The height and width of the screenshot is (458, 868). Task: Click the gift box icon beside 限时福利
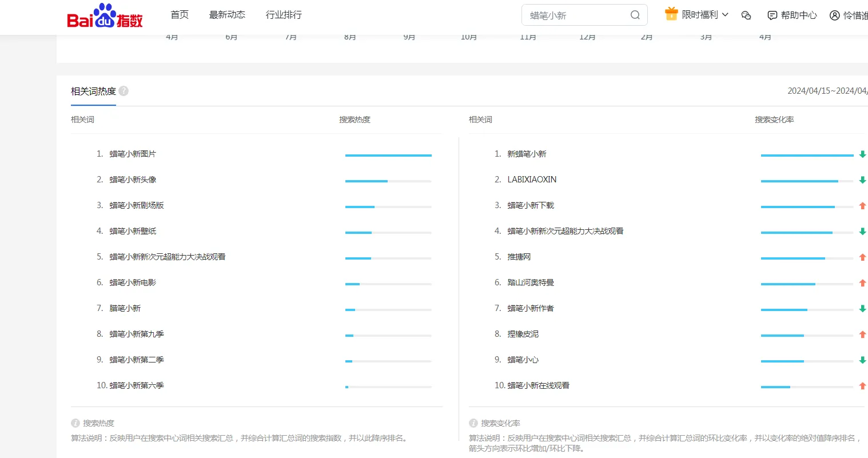(671, 14)
